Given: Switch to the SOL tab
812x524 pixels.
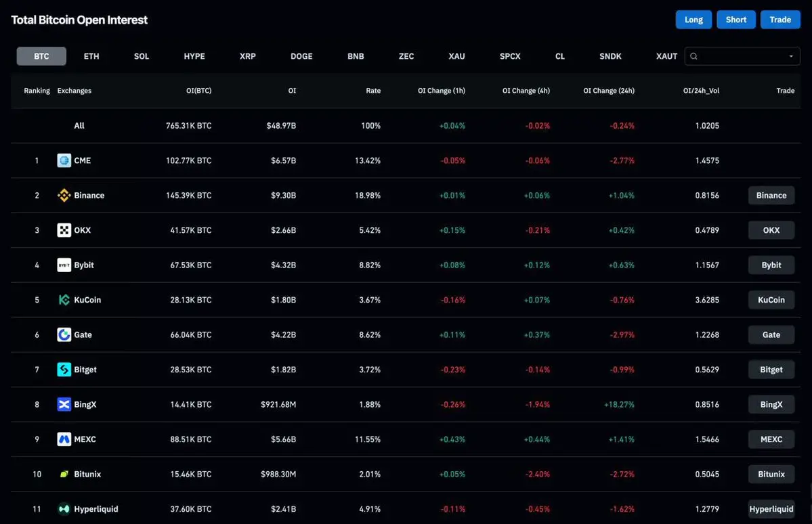Looking at the screenshot, I should coord(142,56).
